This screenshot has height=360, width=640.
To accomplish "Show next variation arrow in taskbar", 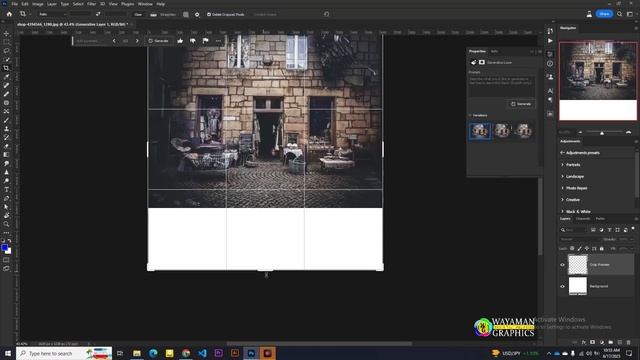I will (137, 41).
